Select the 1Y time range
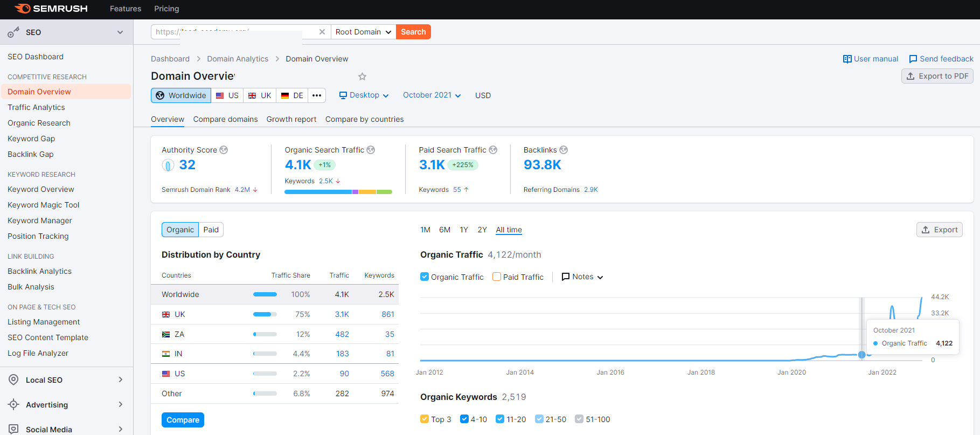Viewport: 980px width, 435px height. click(464, 230)
